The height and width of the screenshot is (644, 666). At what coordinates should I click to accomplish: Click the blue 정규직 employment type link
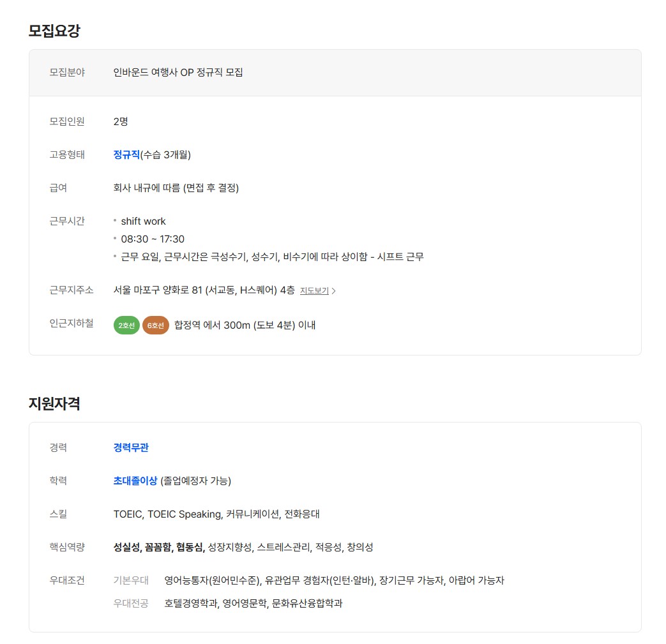click(x=126, y=154)
